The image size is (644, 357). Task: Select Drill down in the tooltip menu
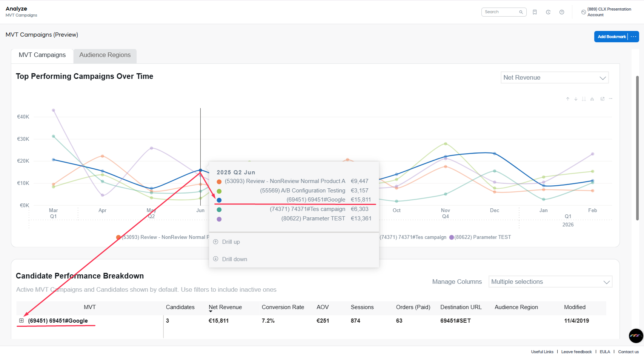coord(234,259)
